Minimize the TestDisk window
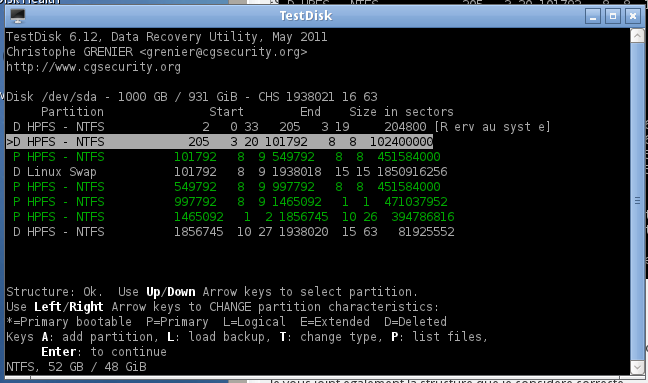Viewport: 648px width, 383px height. click(593, 17)
